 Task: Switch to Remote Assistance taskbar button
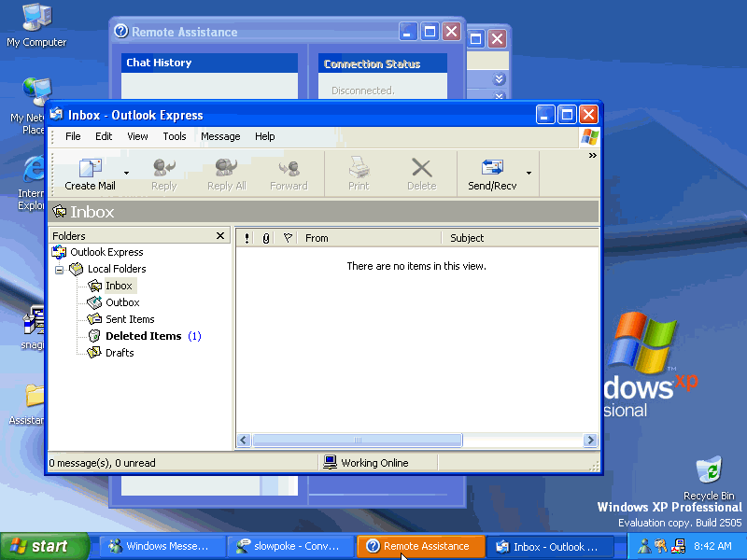click(421, 546)
